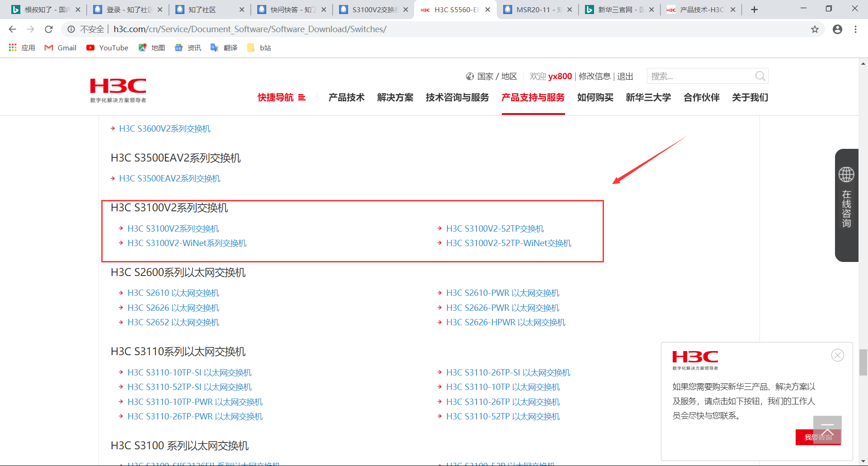The width and height of the screenshot is (868, 466).
Task: Switch to the 登录 - 知了社区 tab
Action: click(x=127, y=10)
